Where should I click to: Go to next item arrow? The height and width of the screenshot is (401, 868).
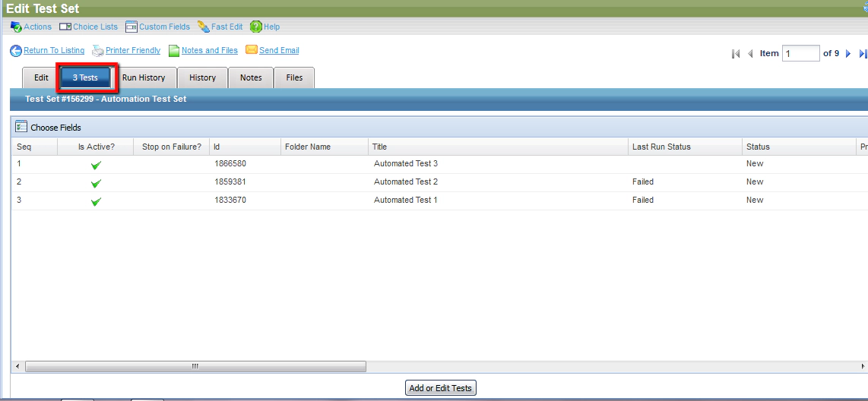pos(848,54)
